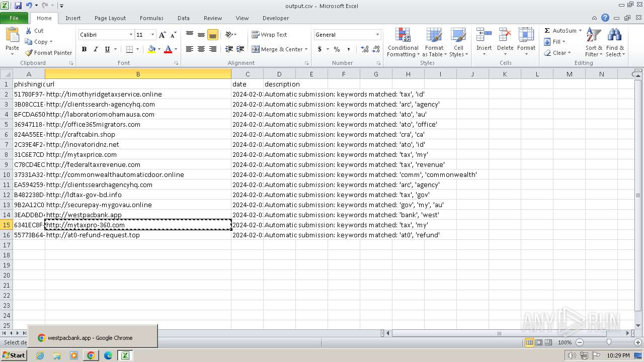Open Conditional Formatting menu
This screenshot has height=362, width=644.
[x=403, y=43]
